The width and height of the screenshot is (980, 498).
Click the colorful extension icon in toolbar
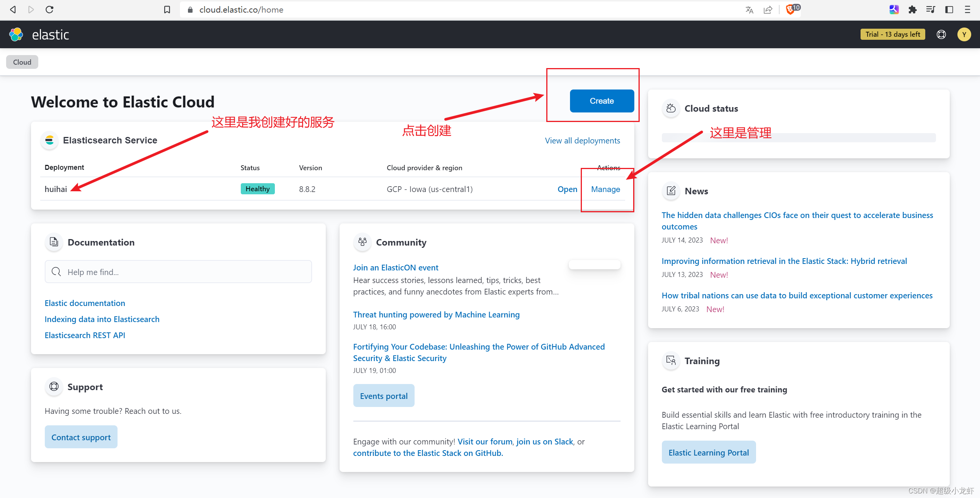894,10
